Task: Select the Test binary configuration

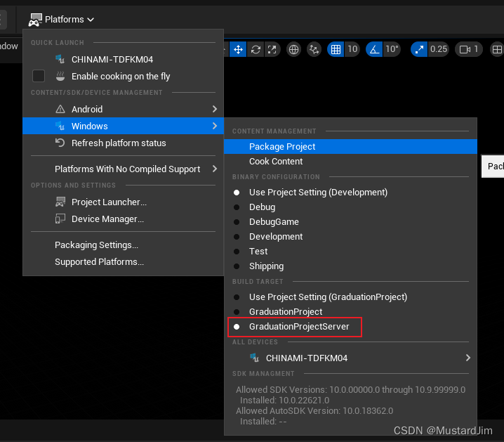Action: (x=350, y=252)
